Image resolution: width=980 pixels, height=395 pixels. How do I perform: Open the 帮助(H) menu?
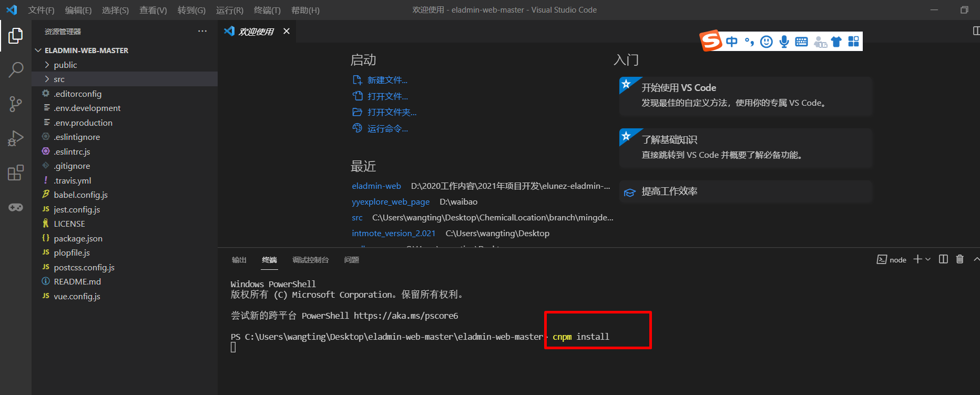(x=305, y=10)
